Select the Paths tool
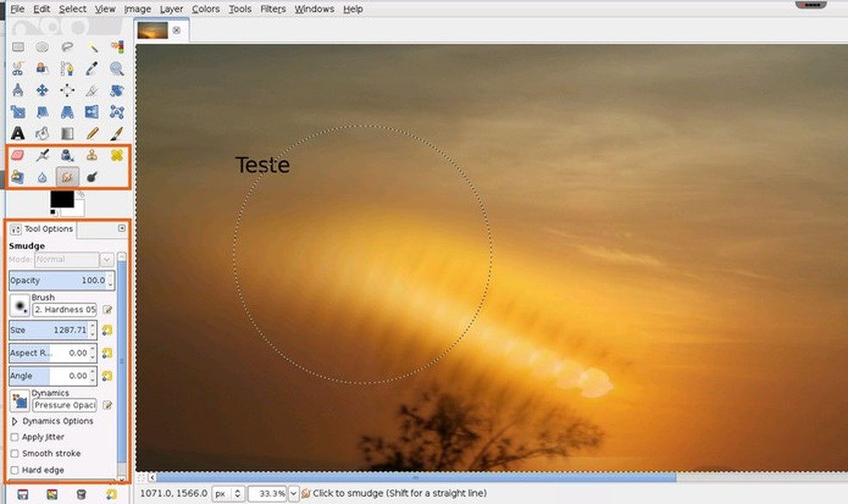This screenshot has width=848, height=504. pos(67,69)
